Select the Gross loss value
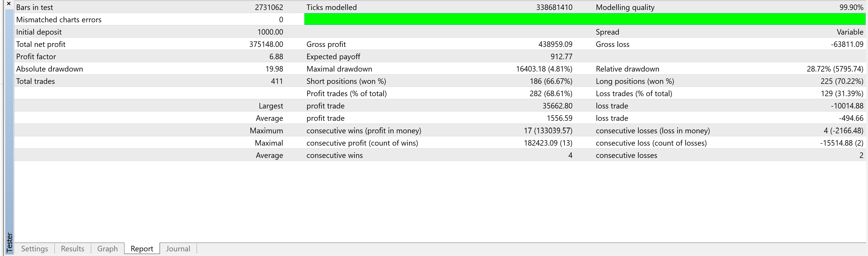868x256 pixels. point(847,44)
